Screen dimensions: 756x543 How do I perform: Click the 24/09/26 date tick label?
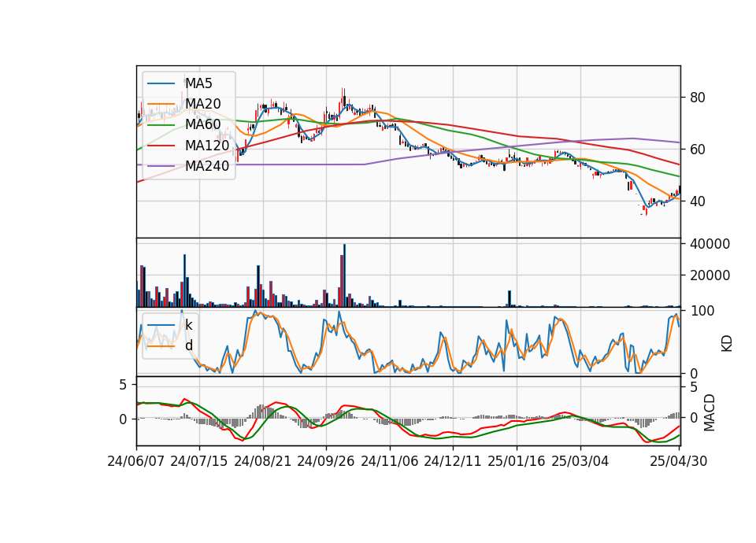coord(326,461)
